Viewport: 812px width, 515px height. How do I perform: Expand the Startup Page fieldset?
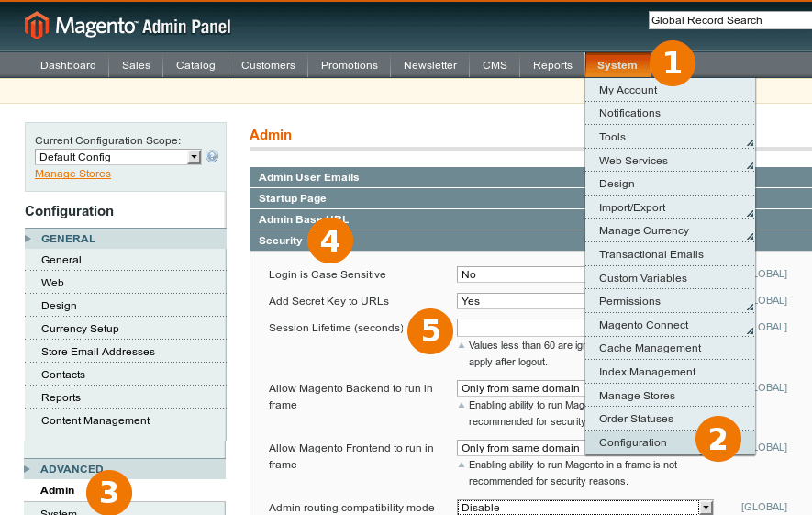pos(417,198)
